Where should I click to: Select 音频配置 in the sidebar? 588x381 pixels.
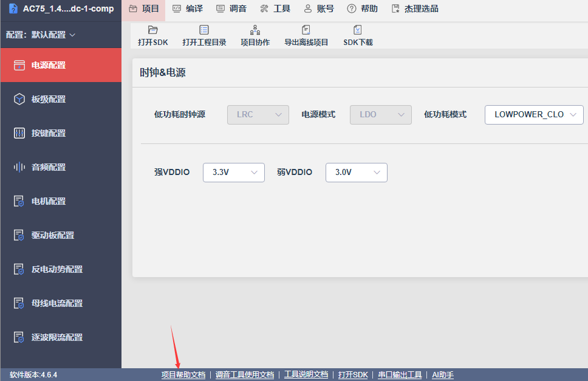pyautogui.click(x=61, y=167)
